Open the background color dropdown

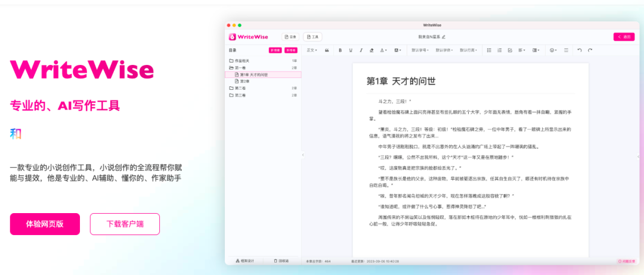click(x=398, y=51)
